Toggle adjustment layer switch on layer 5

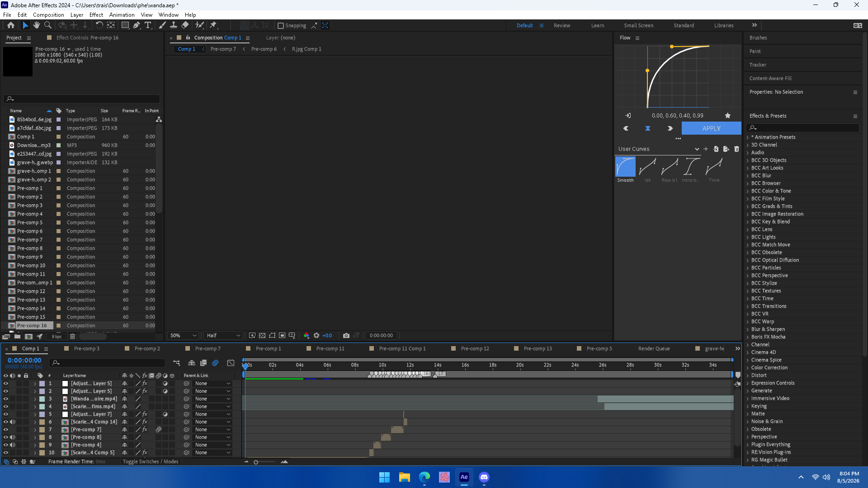[x=165, y=414]
